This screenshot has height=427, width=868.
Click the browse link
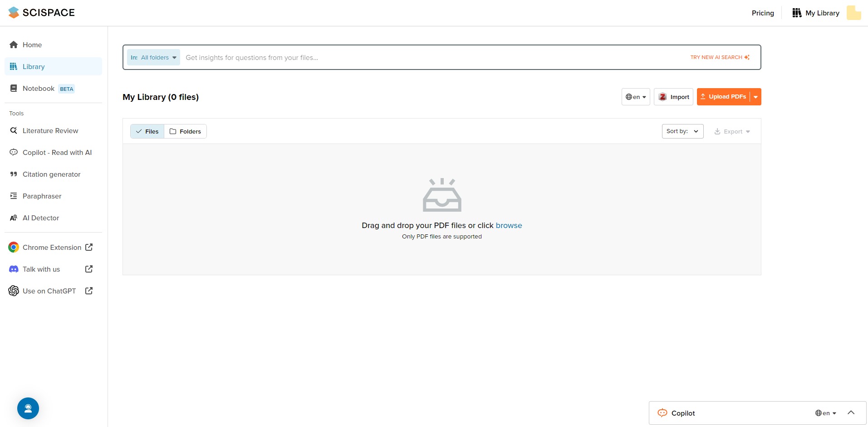[509, 225]
